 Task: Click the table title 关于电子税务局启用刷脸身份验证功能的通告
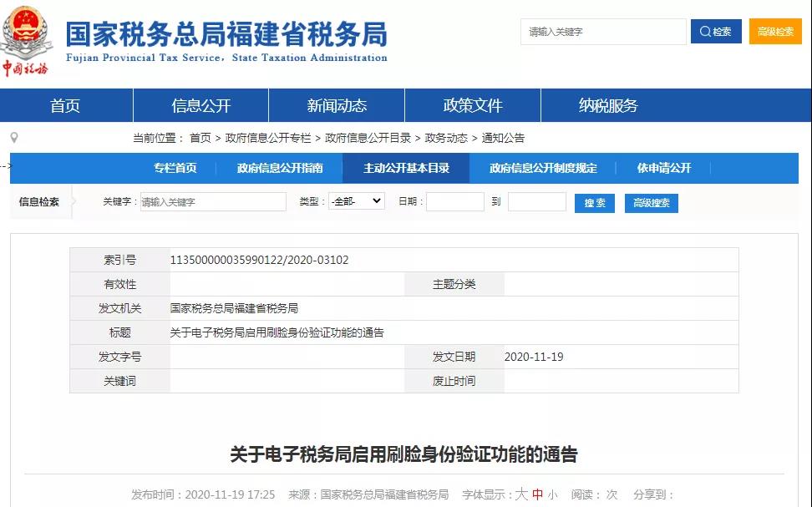pos(277,332)
